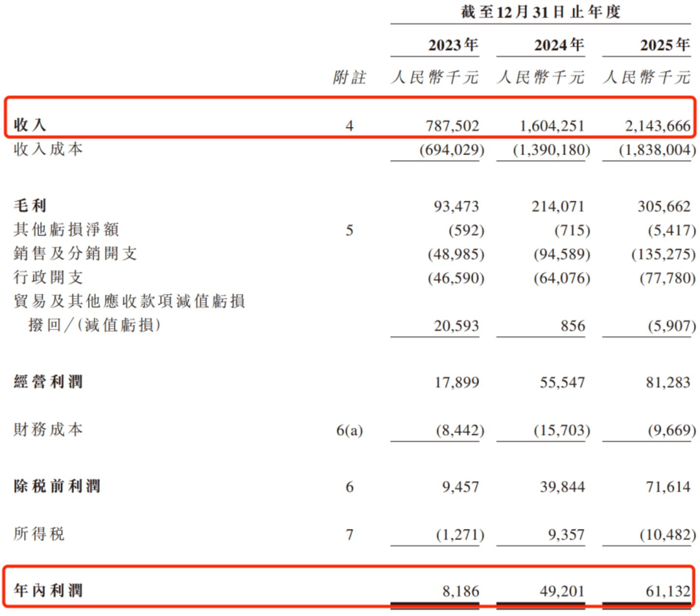Click the 附註 column header

tap(349, 77)
